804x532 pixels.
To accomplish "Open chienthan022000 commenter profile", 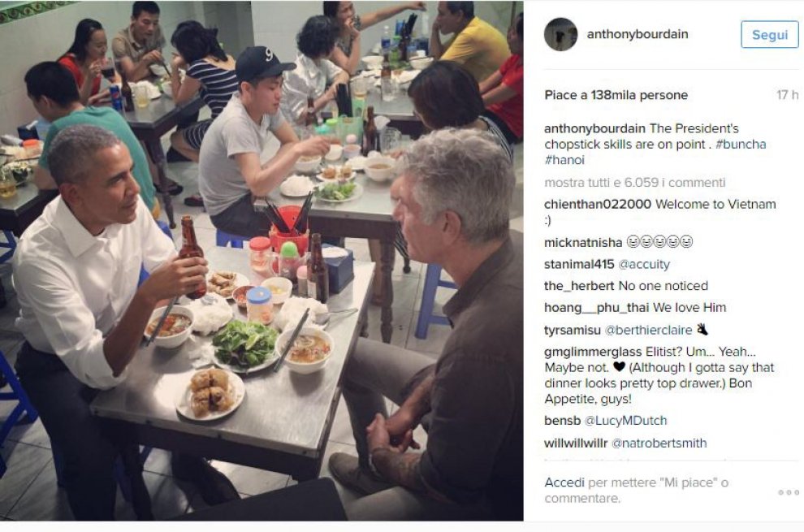I will click(598, 204).
